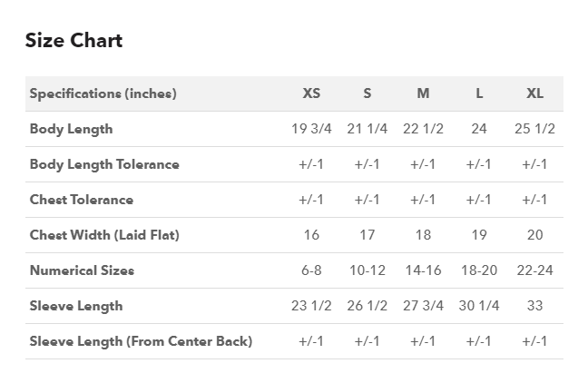The height and width of the screenshot is (383, 588).
Task: Select chest width value 18
Action: 423,235
